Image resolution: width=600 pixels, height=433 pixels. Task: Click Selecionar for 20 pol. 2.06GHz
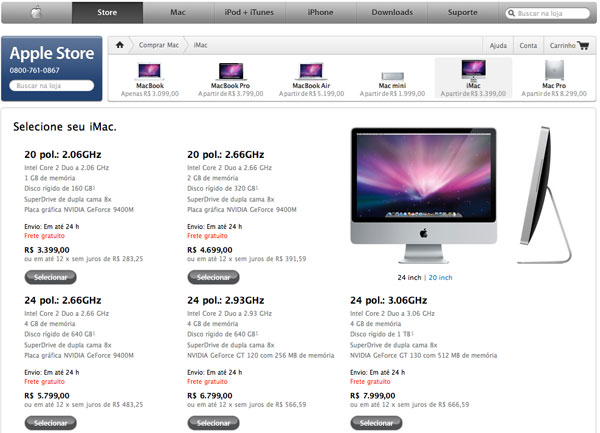tap(51, 277)
